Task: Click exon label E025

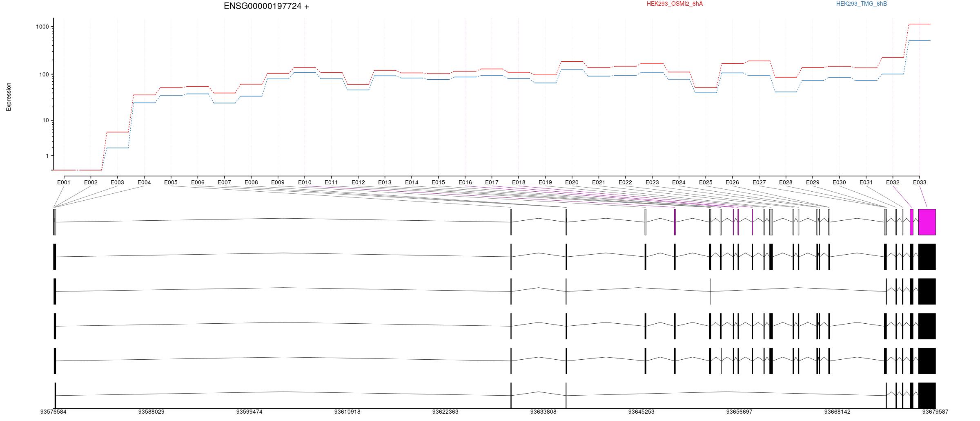Action: [706, 182]
